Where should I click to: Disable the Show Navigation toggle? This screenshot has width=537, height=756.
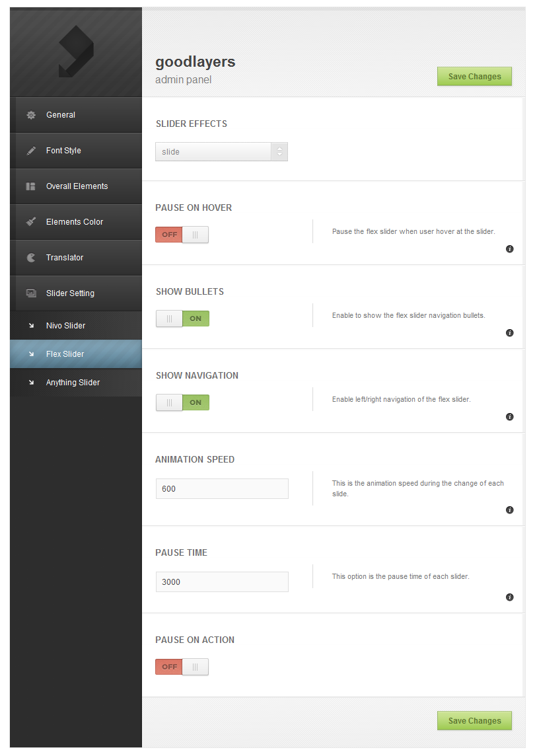point(182,402)
